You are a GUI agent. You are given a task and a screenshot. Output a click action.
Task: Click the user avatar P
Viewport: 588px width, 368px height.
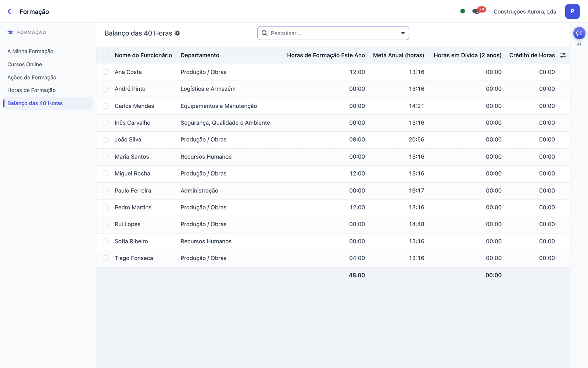click(x=572, y=11)
